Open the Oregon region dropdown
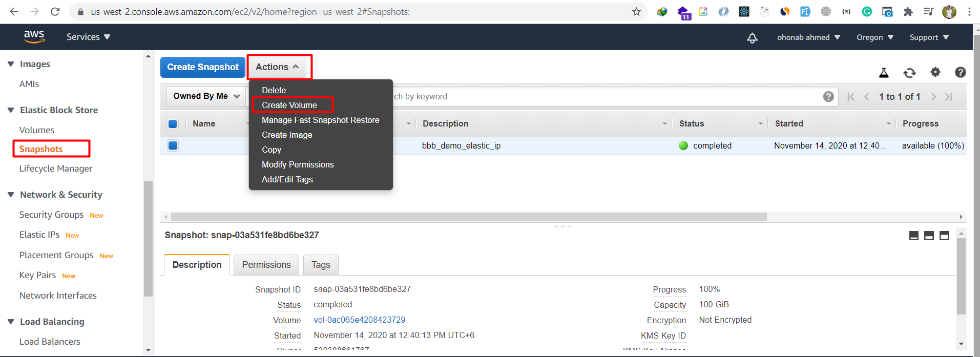The height and width of the screenshot is (357, 980). click(875, 37)
